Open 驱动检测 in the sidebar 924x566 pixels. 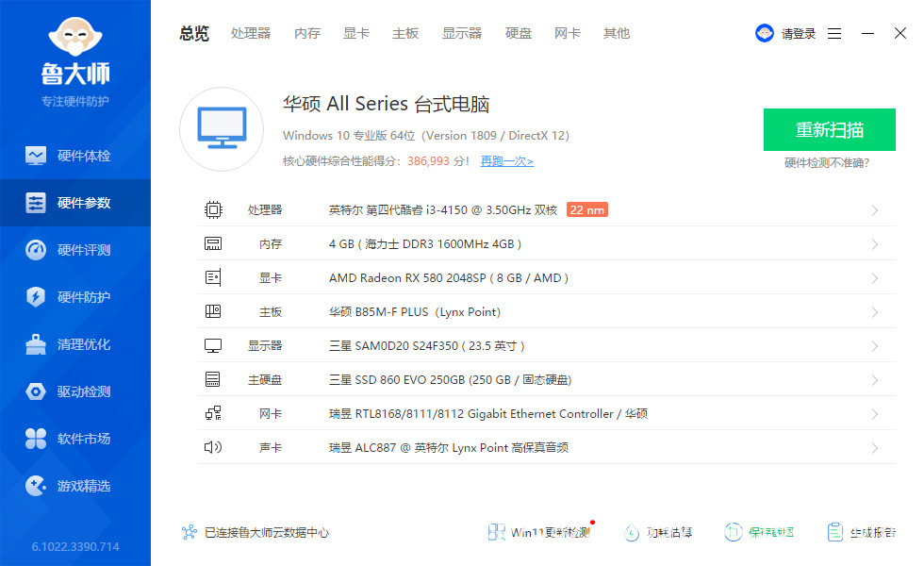coord(75,391)
